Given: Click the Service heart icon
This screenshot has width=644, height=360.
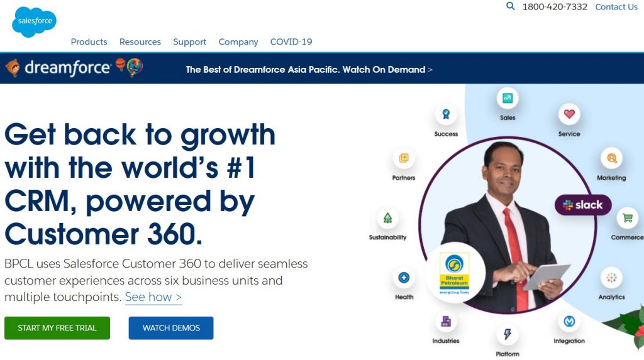Looking at the screenshot, I should tap(569, 114).
